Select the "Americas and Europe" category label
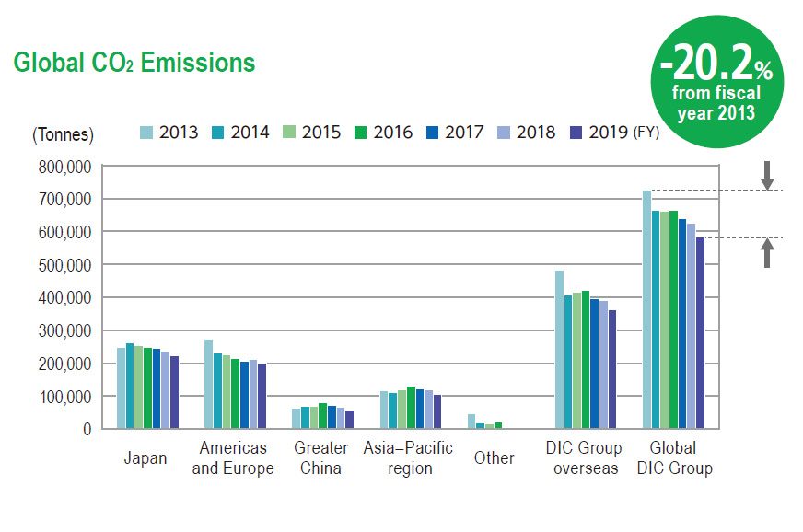 [x=233, y=457]
